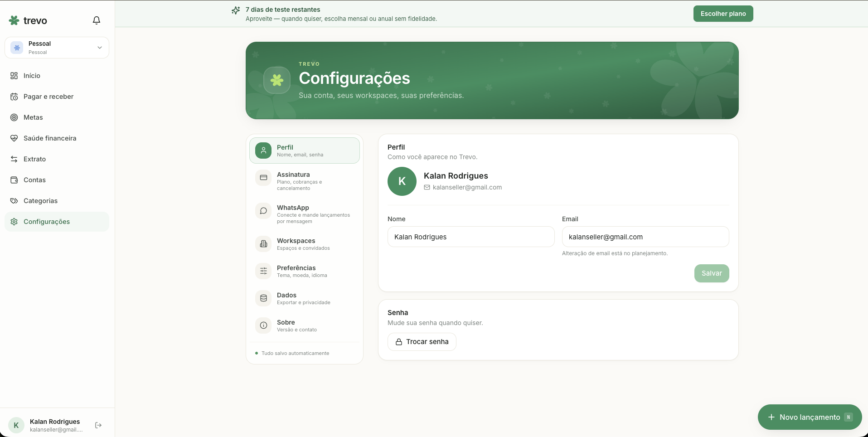Click the Perfil person icon
This screenshot has height=437, width=868.
[x=263, y=151]
